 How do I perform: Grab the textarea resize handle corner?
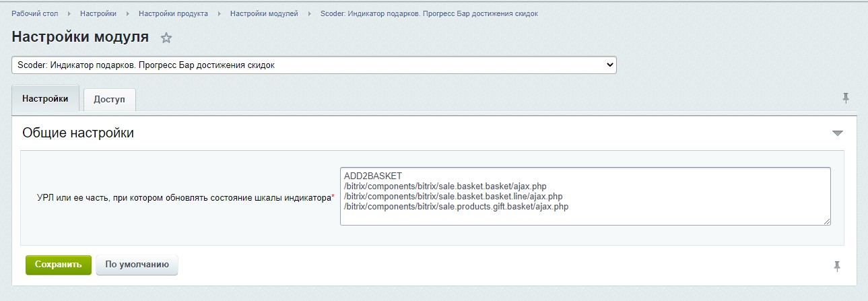click(x=827, y=222)
